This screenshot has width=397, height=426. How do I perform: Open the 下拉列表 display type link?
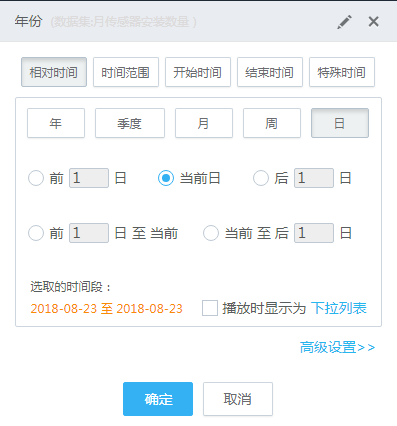[x=339, y=308]
